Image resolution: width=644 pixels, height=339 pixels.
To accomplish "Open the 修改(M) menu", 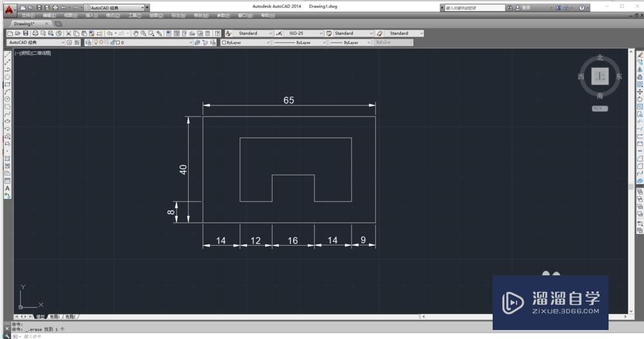I will tap(201, 15).
